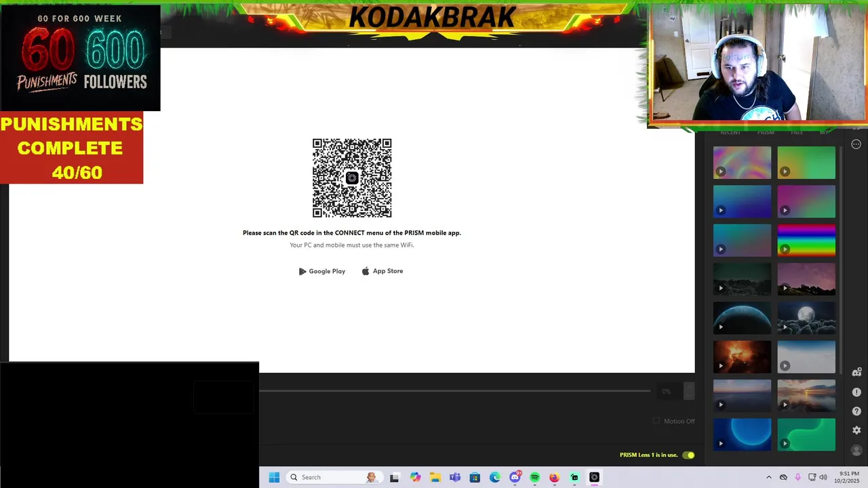Viewport: 868px width, 488px height.
Task: Select the blue planet horizon background
Action: click(x=742, y=318)
